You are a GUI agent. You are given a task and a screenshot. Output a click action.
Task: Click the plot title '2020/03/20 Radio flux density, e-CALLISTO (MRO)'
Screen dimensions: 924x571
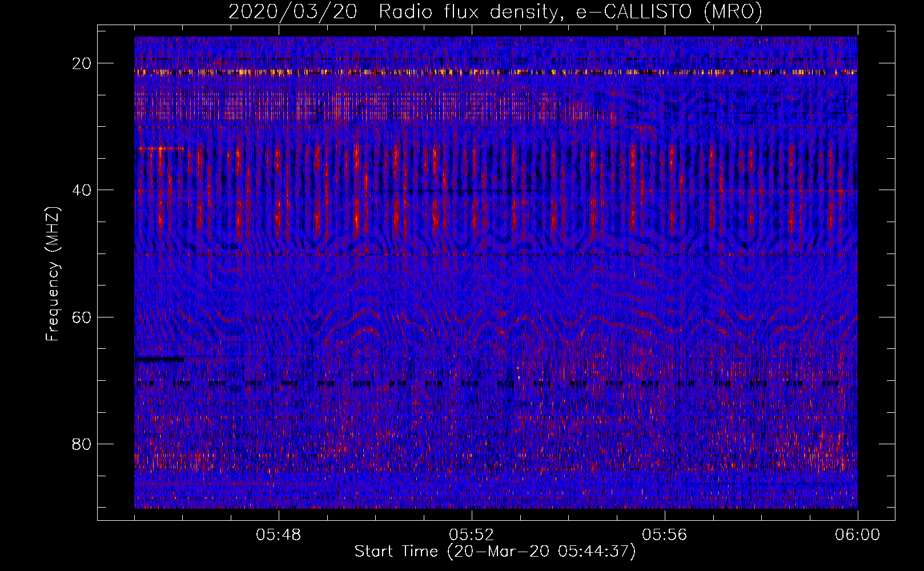495,12
